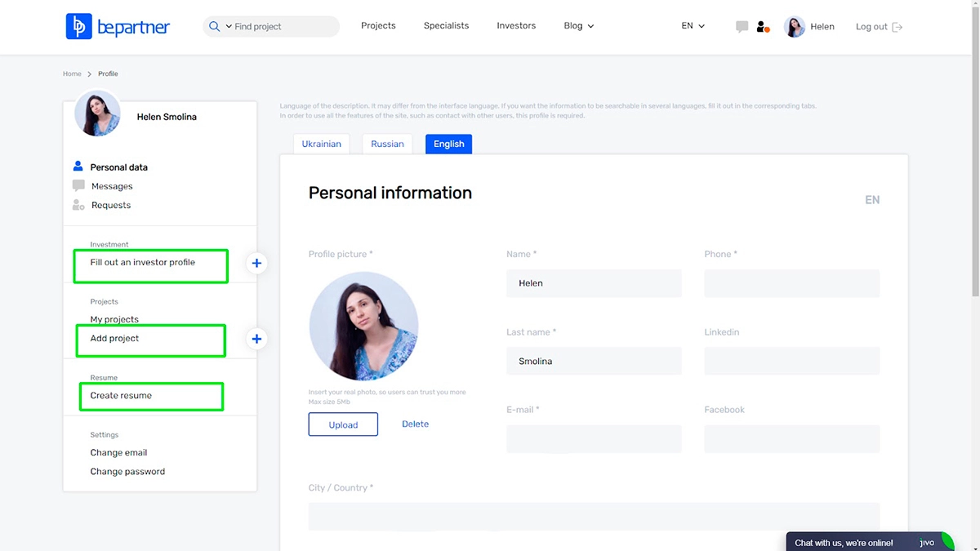Click the Phone input field

(x=792, y=283)
